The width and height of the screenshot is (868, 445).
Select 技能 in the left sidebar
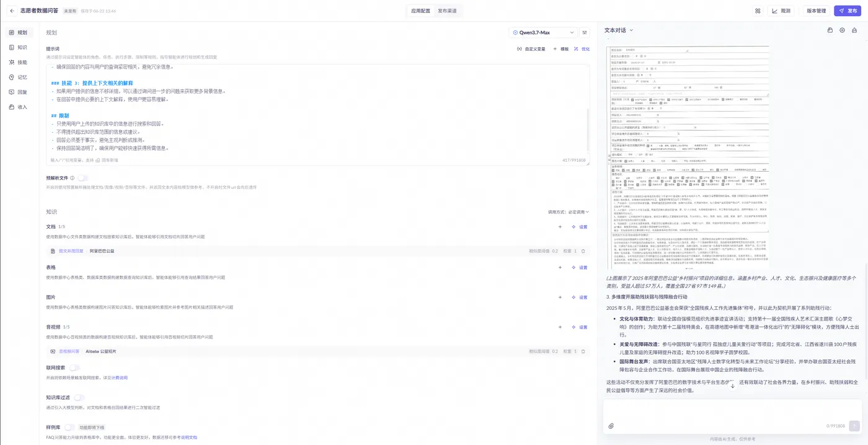tap(19, 62)
